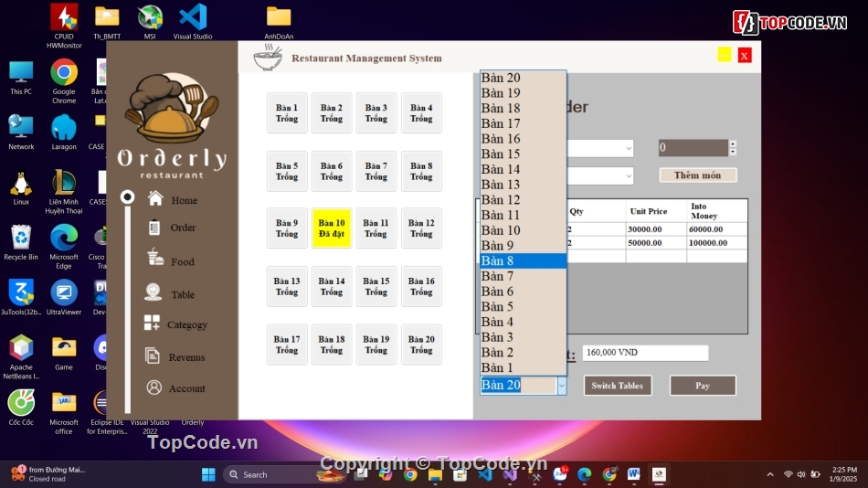Click the total 160,000 VND field
The width and height of the screenshot is (868, 488).
coord(645,352)
